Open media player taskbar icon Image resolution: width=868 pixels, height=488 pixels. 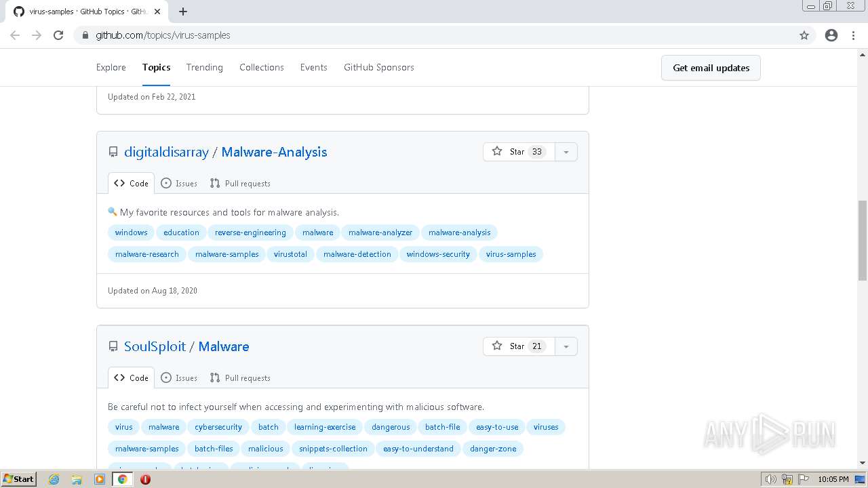tap(100, 479)
